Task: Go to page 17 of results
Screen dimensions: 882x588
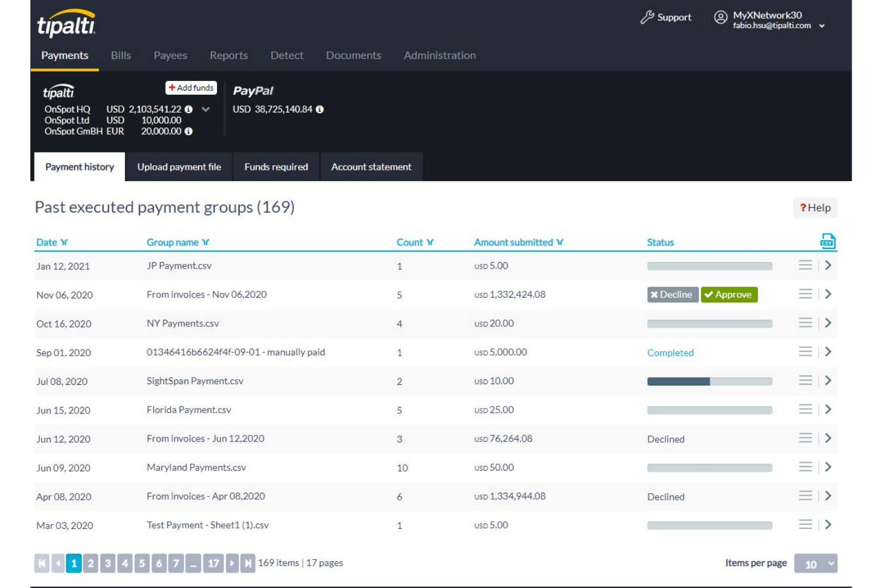Action: pos(213,563)
